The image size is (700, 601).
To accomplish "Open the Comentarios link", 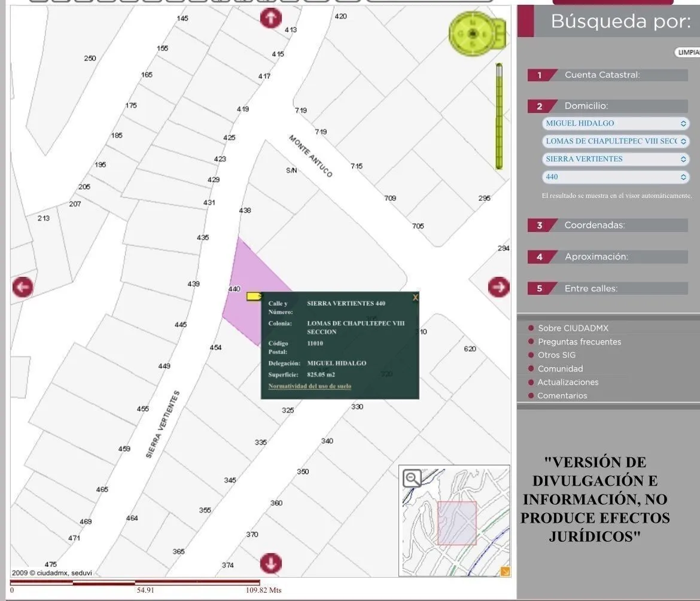I will click(x=562, y=396).
